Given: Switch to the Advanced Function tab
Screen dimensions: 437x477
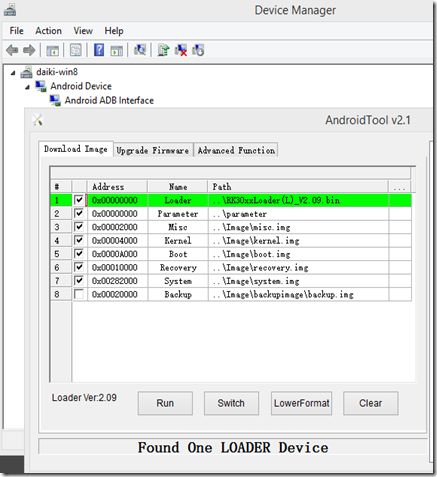Looking at the screenshot, I should click(x=236, y=150).
